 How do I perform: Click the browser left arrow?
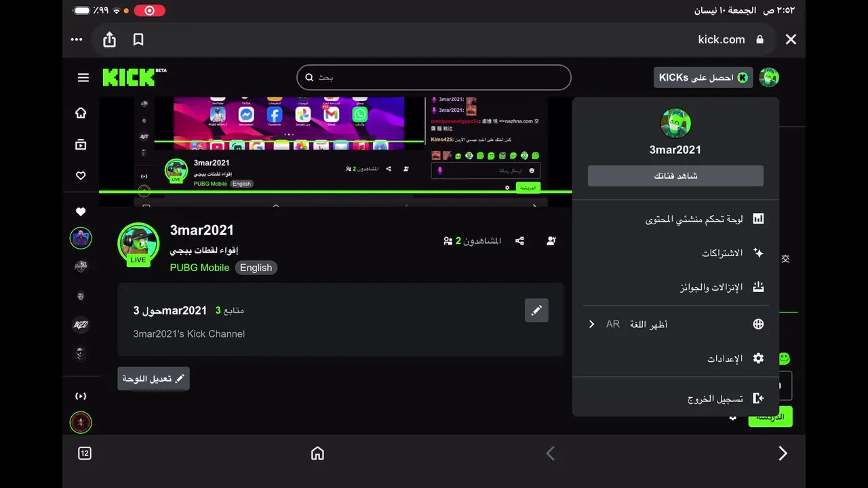[x=551, y=453]
